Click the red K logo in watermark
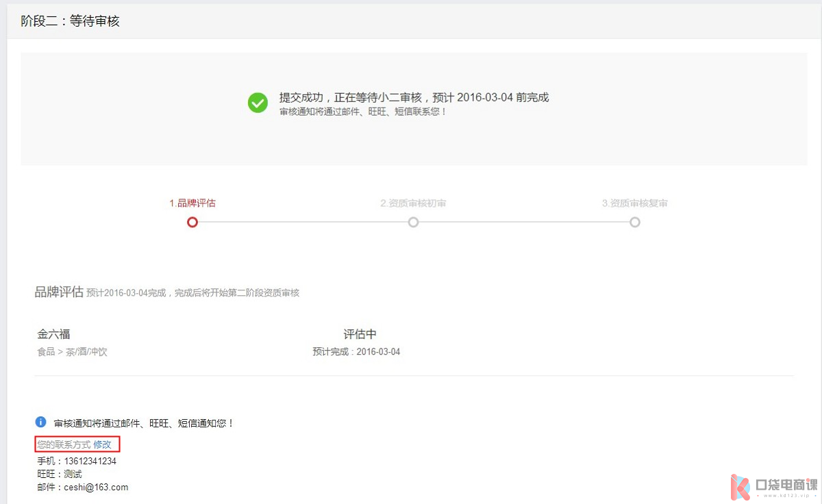 click(x=740, y=487)
